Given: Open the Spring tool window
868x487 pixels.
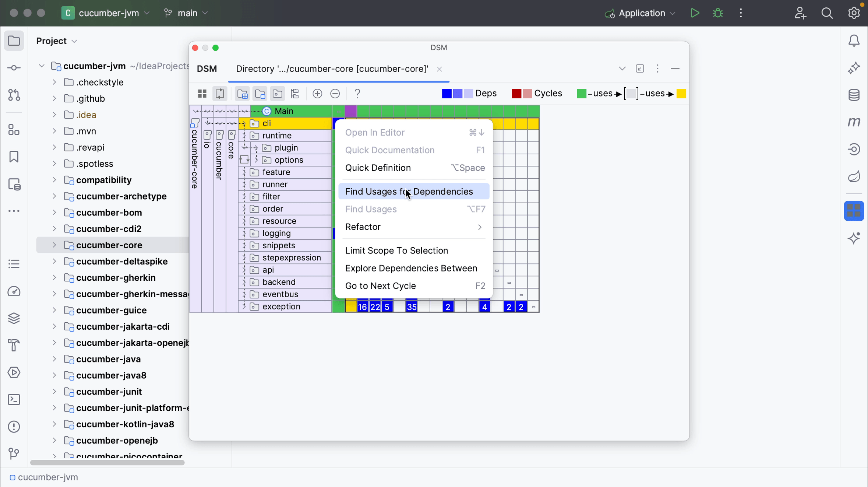Looking at the screenshot, I should [854, 176].
